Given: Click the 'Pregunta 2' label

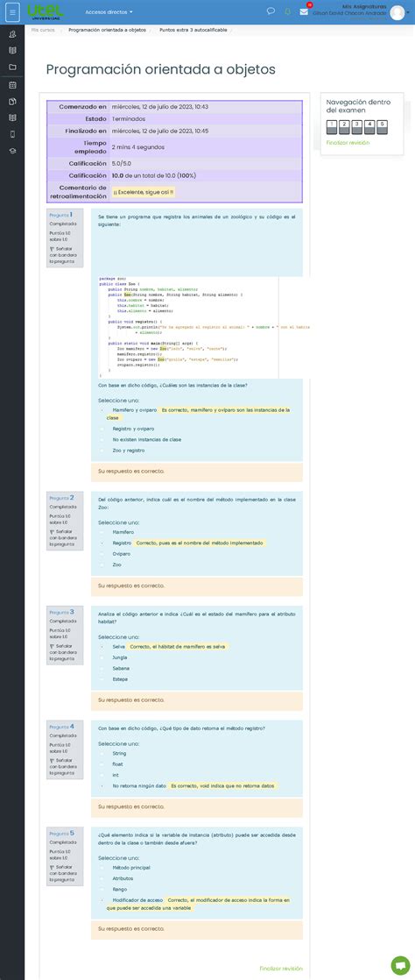Looking at the screenshot, I should pos(62,498).
